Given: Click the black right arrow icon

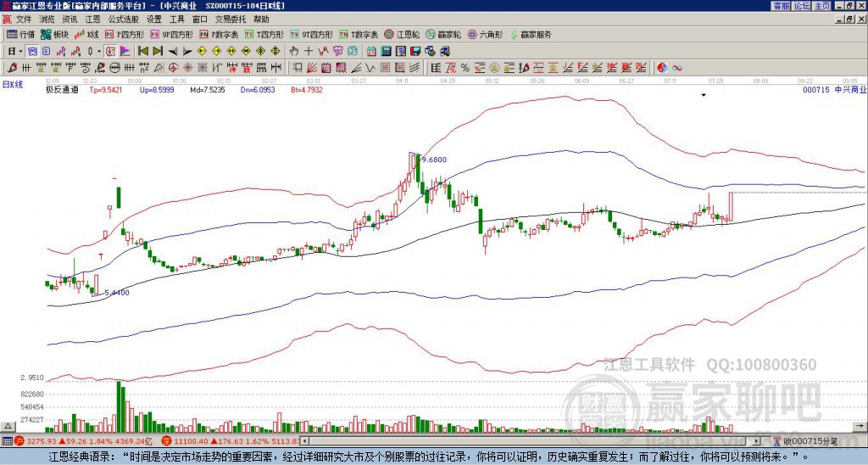Looking at the screenshot, I should click(x=187, y=52).
